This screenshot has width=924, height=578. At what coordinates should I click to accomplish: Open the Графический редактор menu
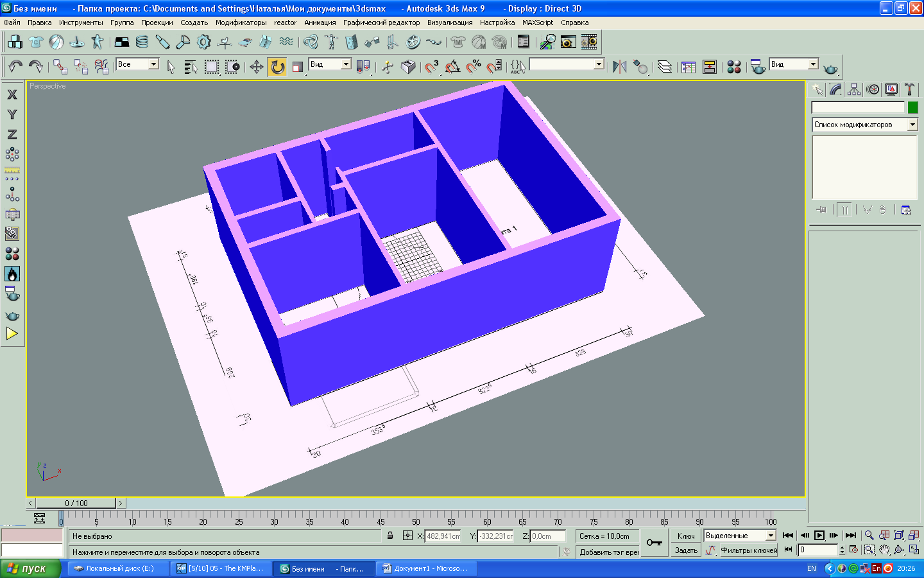point(381,22)
